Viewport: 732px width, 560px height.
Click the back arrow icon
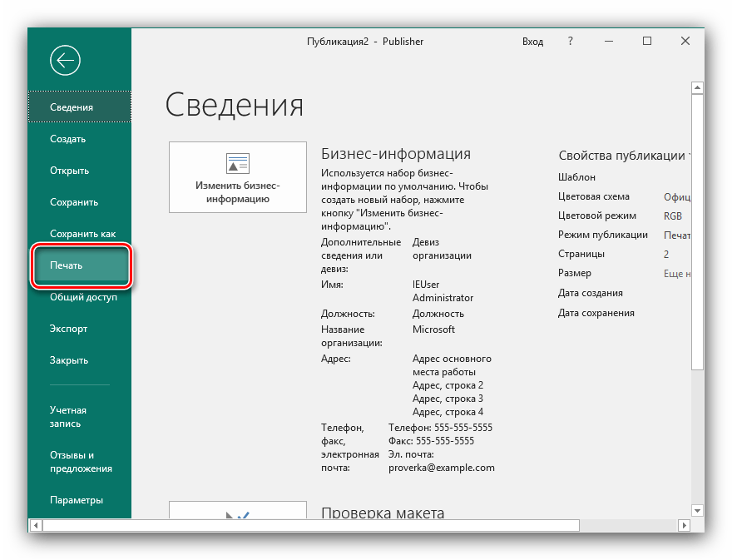coord(65,60)
